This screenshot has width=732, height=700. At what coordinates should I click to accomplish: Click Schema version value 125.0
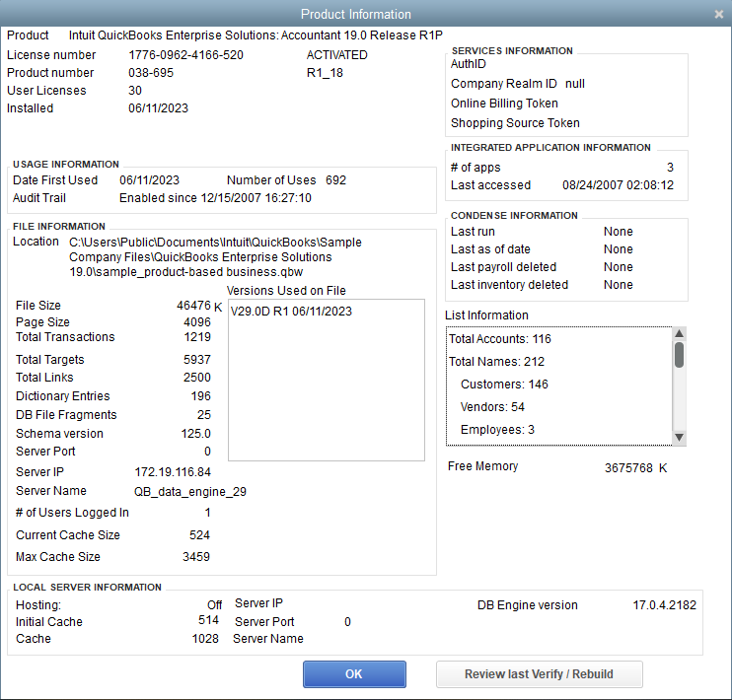click(x=196, y=434)
